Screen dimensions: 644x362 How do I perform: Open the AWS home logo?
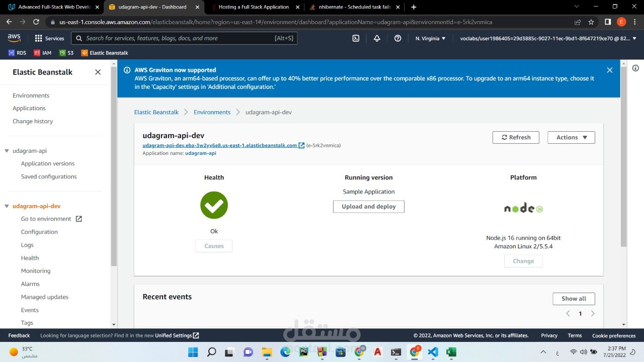pyautogui.click(x=14, y=38)
